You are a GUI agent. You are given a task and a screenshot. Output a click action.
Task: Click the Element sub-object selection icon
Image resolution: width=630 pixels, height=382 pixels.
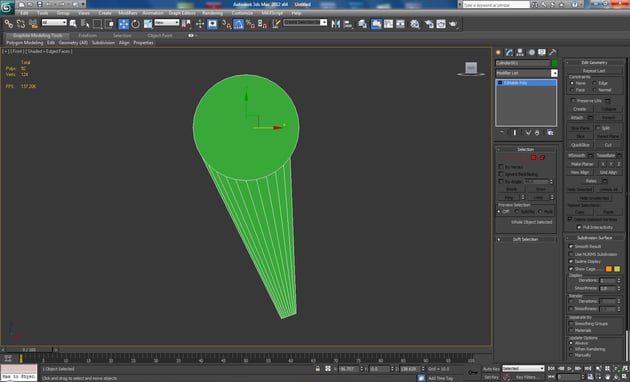coord(542,158)
